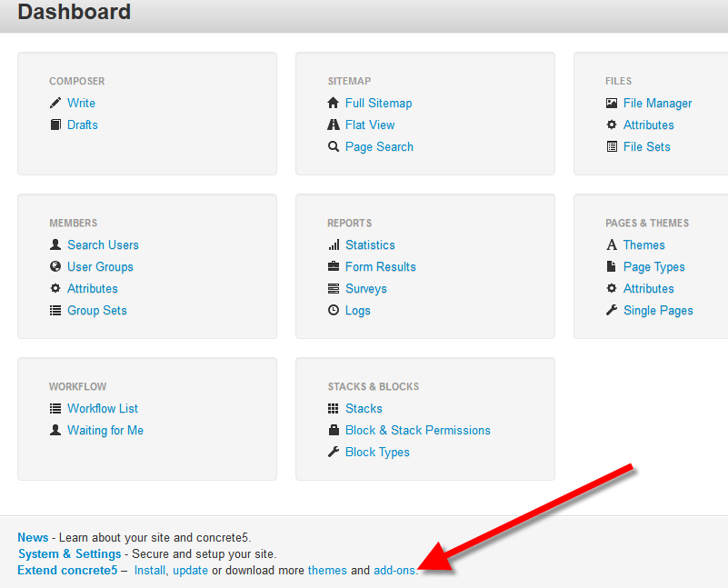This screenshot has height=588, width=728.
Task: Click the globe icon beside User Groups
Action: point(55,267)
